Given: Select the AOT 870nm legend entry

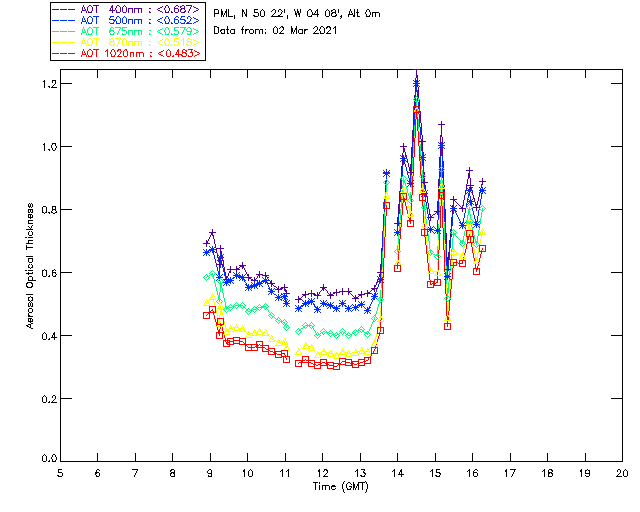Looking at the screenshot, I should tap(127, 42).
